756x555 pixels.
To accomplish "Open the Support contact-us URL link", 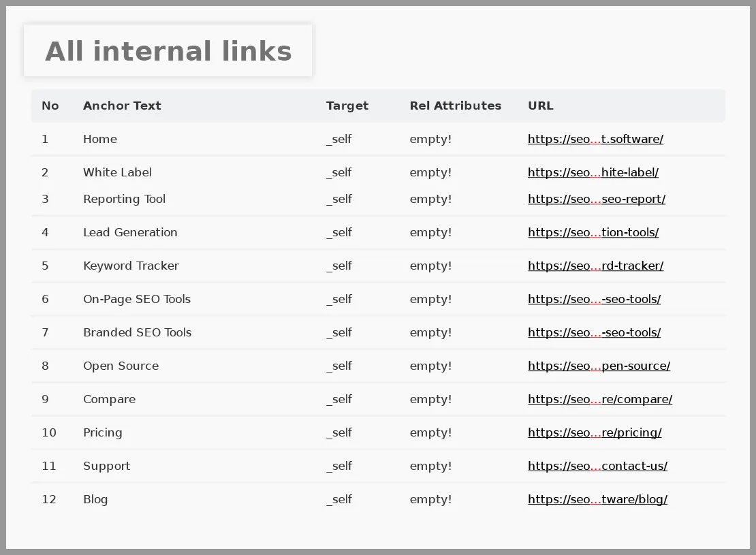I will (597, 466).
